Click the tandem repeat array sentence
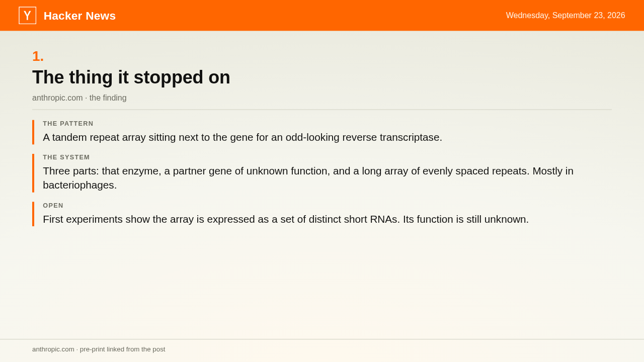Screen dimensions: 644x362 243,137
